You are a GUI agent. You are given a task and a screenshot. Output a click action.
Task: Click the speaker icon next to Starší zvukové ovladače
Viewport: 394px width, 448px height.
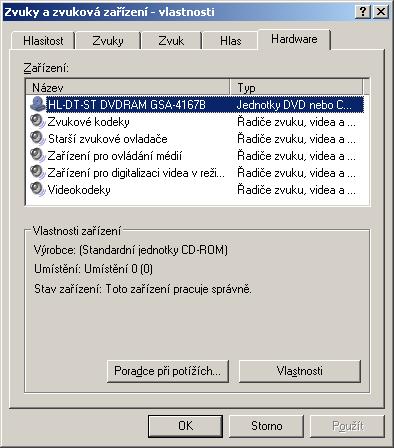pos(37,138)
